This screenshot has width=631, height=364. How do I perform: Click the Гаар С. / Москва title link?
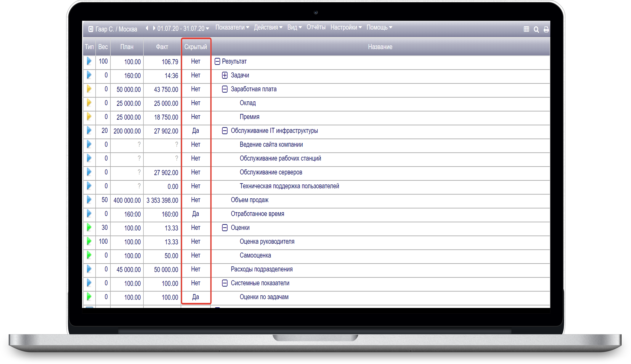pos(116,29)
